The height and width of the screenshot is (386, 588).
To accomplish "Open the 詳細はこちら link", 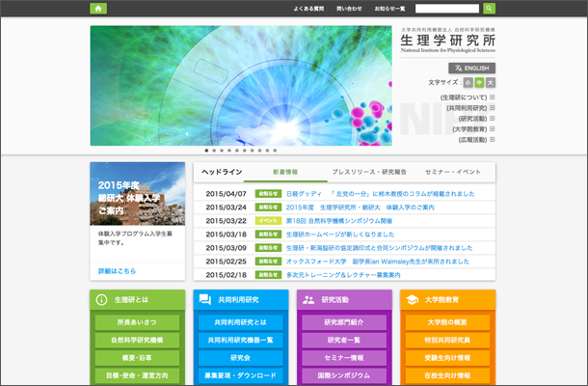I will click(x=117, y=271).
